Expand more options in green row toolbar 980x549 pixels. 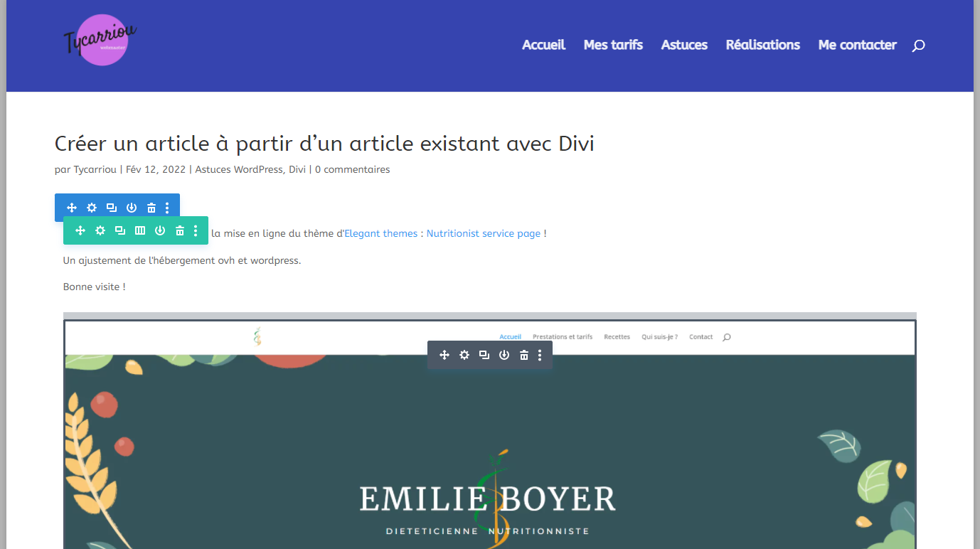[x=196, y=230]
